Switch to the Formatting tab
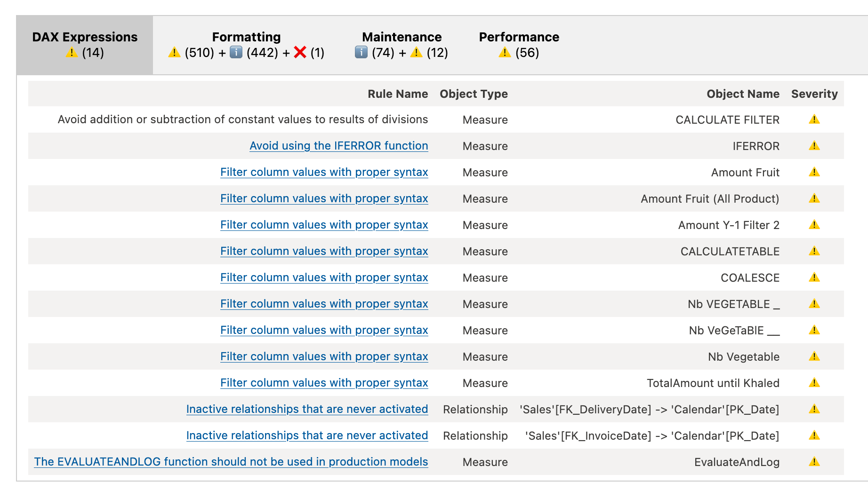The width and height of the screenshot is (868, 490). coord(246,45)
